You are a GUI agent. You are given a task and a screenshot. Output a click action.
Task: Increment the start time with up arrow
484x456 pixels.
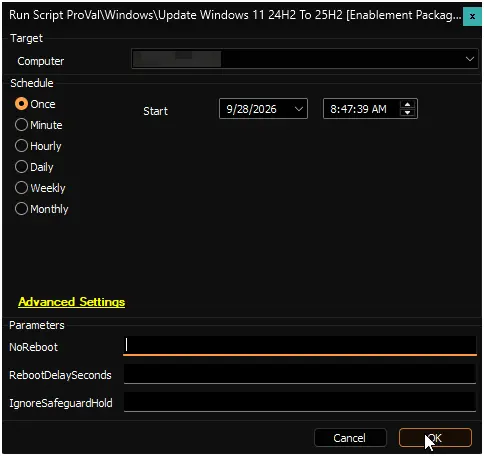coord(407,105)
